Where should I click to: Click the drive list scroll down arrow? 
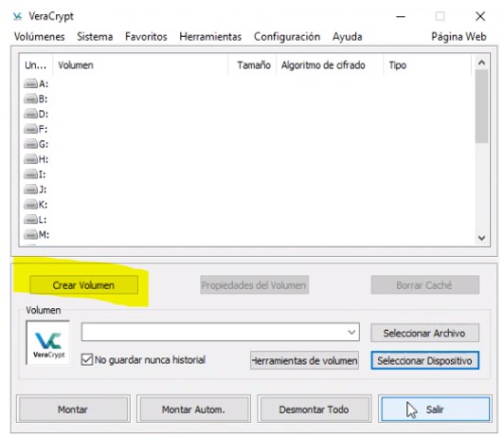481,238
